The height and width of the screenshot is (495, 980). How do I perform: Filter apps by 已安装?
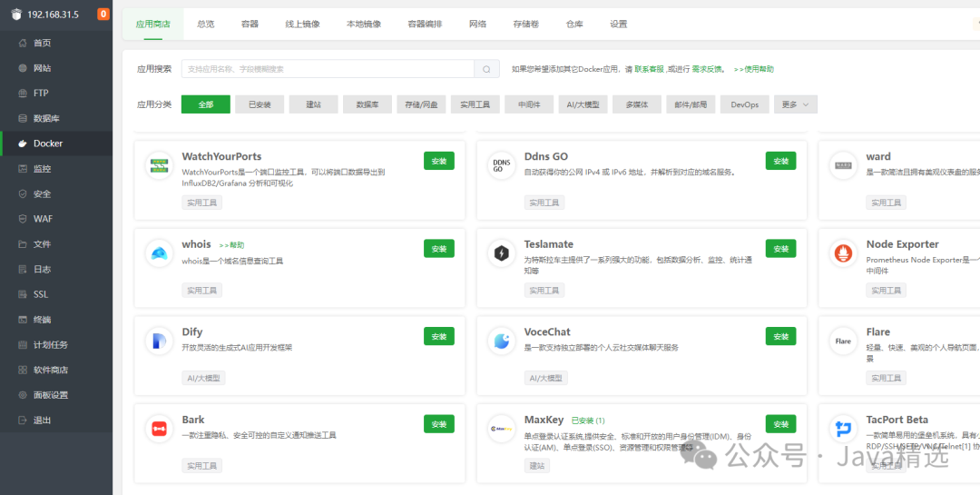(x=260, y=104)
